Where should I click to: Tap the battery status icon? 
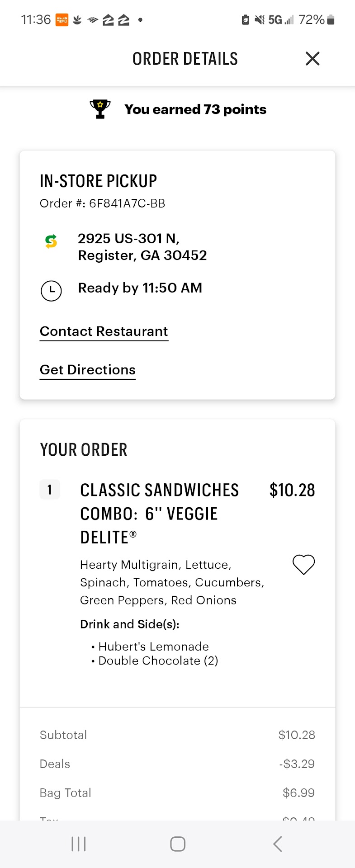pyautogui.click(x=331, y=20)
